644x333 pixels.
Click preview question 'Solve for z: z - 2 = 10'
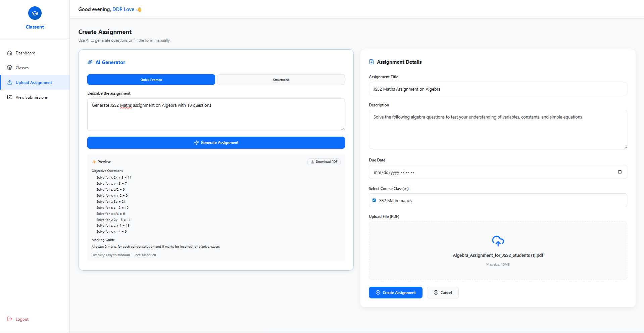tap(112, 208)
